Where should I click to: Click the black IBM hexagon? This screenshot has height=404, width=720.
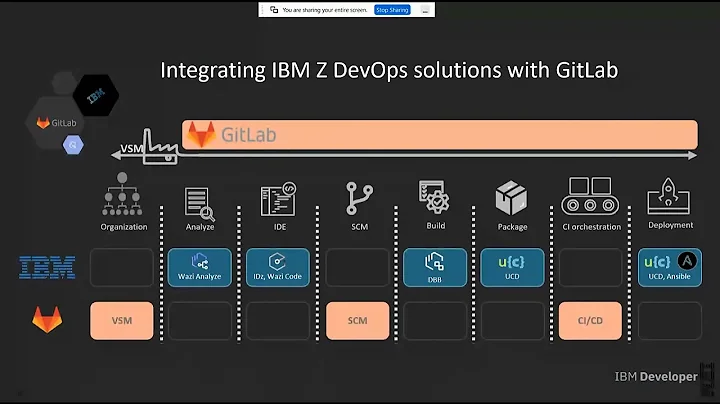pos(96,95)
